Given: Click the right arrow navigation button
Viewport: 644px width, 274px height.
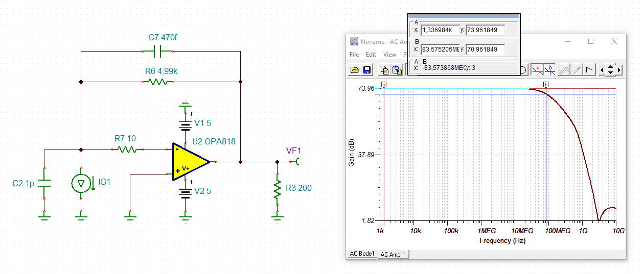Looking at the screenshot, I should tap(619, 70).
